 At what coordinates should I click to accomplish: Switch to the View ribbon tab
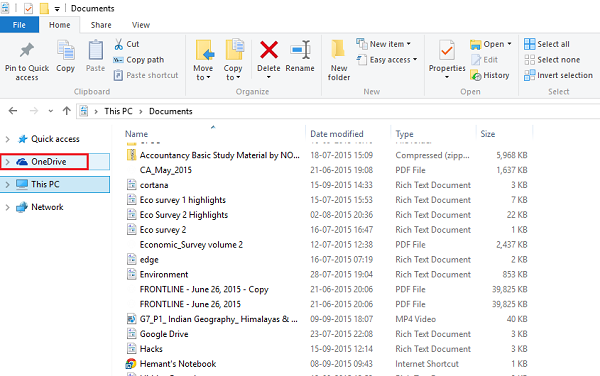(x=141, y=25)
